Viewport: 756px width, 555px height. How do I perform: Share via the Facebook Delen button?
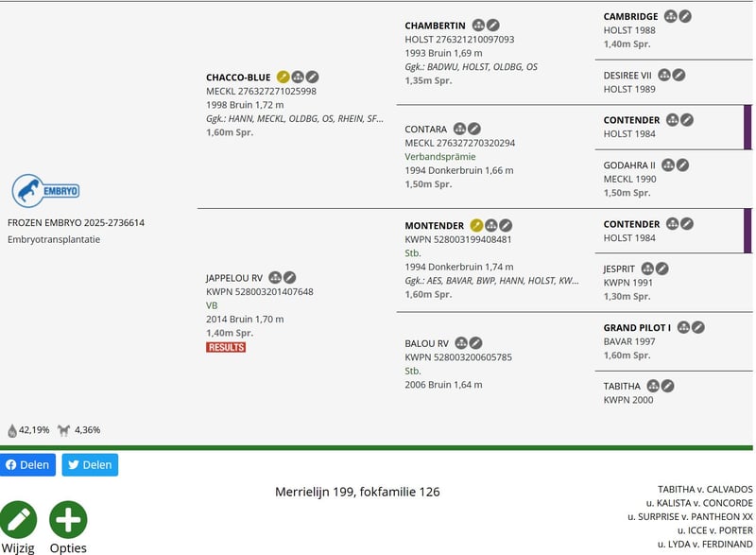click(28, 464)
